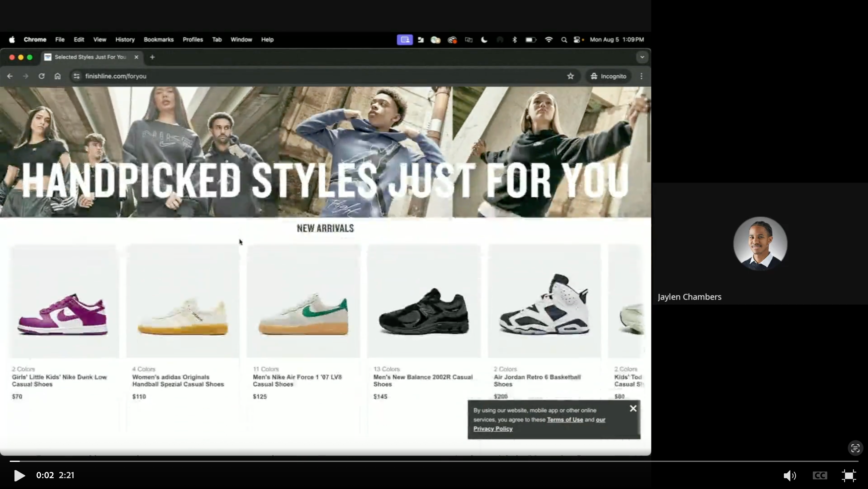868x489 pixels.
Task: Open the Window menu
Action: click(241, 40)
